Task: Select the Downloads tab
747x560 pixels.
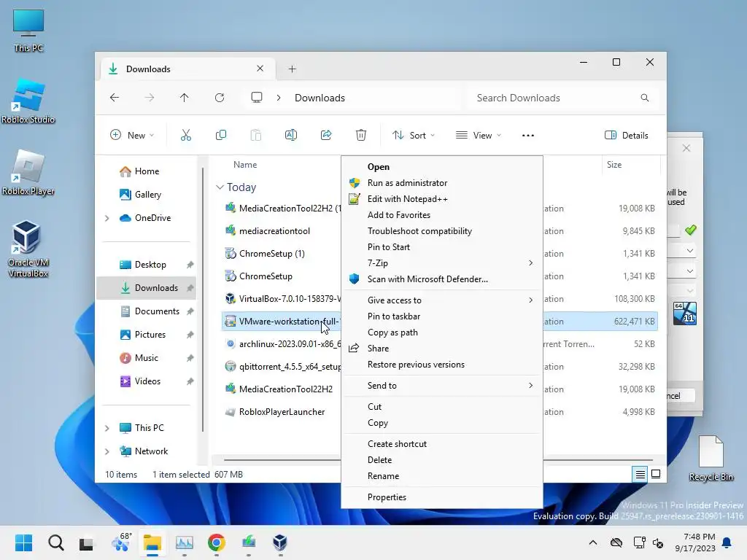Action: tap(187, 69)
